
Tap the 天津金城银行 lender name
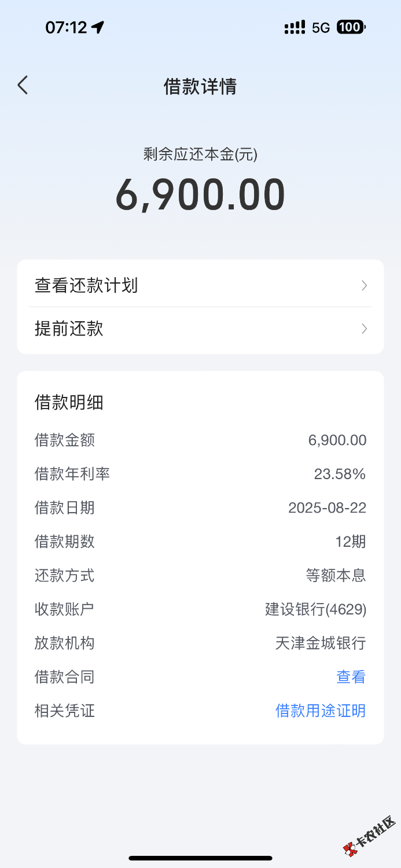[321, 642]
